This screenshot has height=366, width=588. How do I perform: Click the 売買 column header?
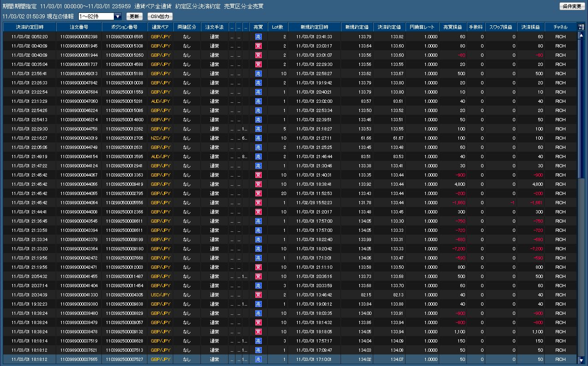click(x=258, y=27)
